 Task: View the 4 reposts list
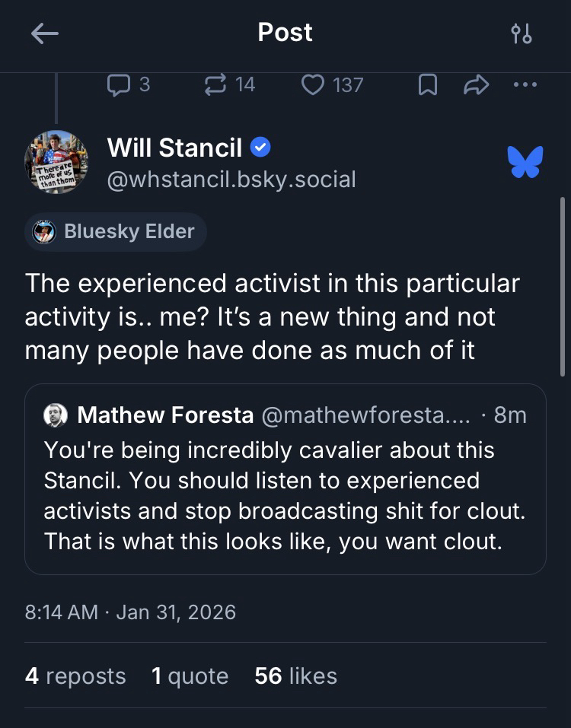(75, 676)
